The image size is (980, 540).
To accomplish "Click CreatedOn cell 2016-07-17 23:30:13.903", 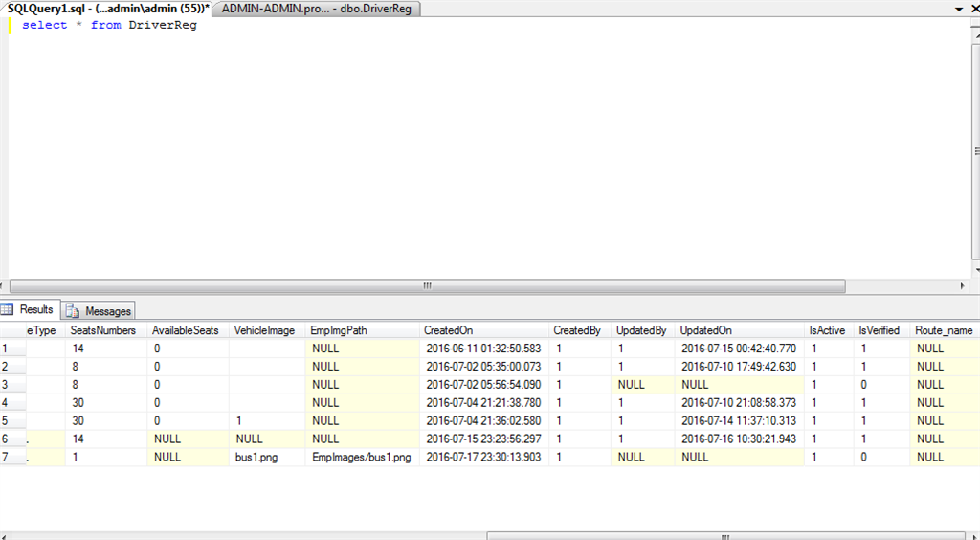I will tap(483, 457).
